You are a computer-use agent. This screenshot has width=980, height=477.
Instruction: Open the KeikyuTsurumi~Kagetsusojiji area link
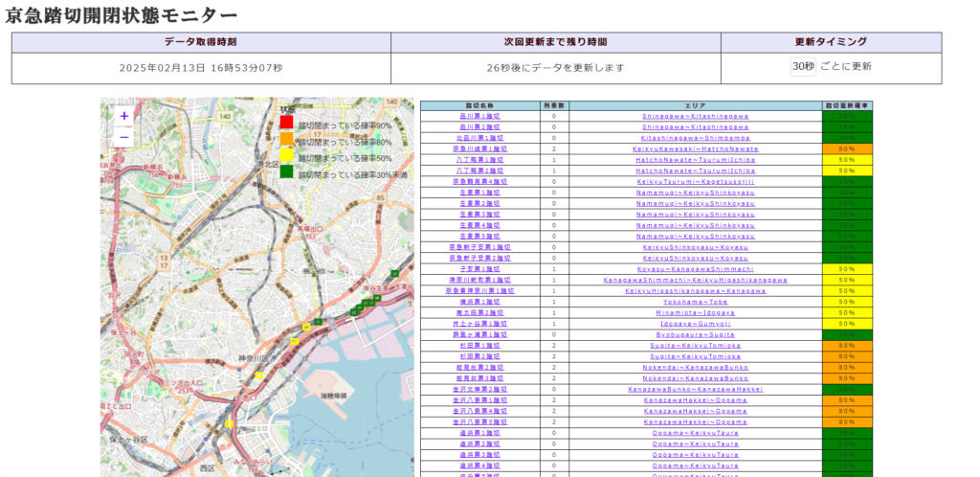click(x=696, y=182)
